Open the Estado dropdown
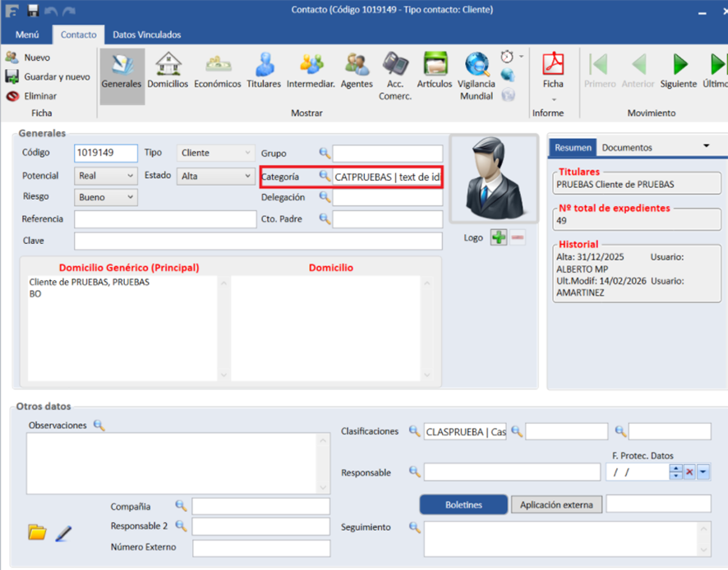Screen dimensions: 728x570 (247, 176)
